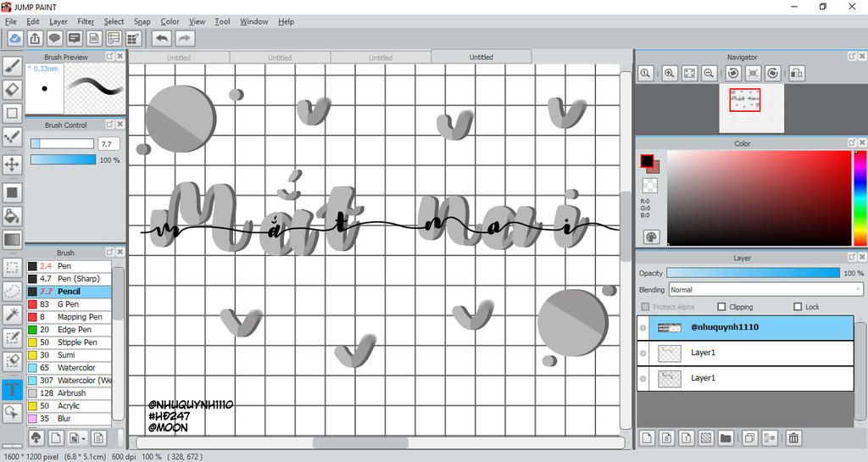Open the Blending mode dropdown
This screenshot has height=462, width=868.
765,289
